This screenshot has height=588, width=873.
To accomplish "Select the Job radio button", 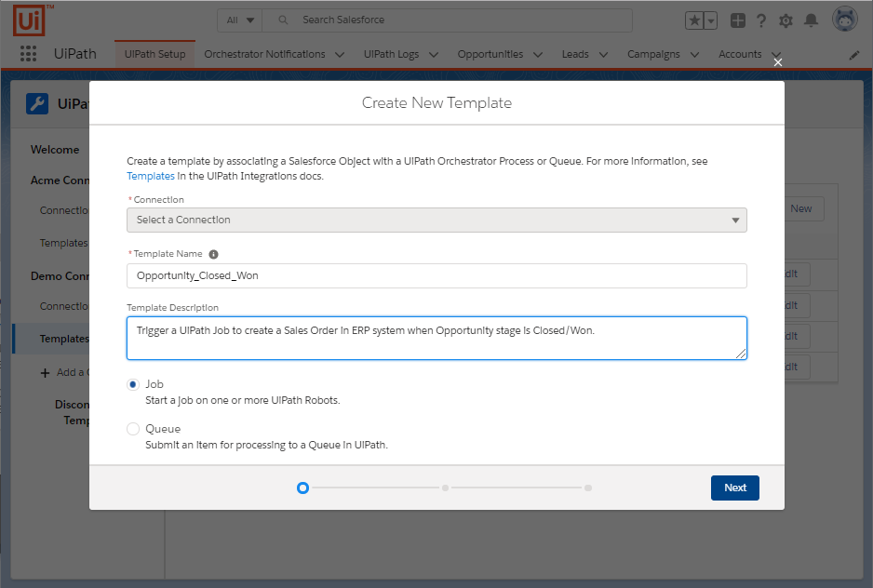I will point(133,384).
